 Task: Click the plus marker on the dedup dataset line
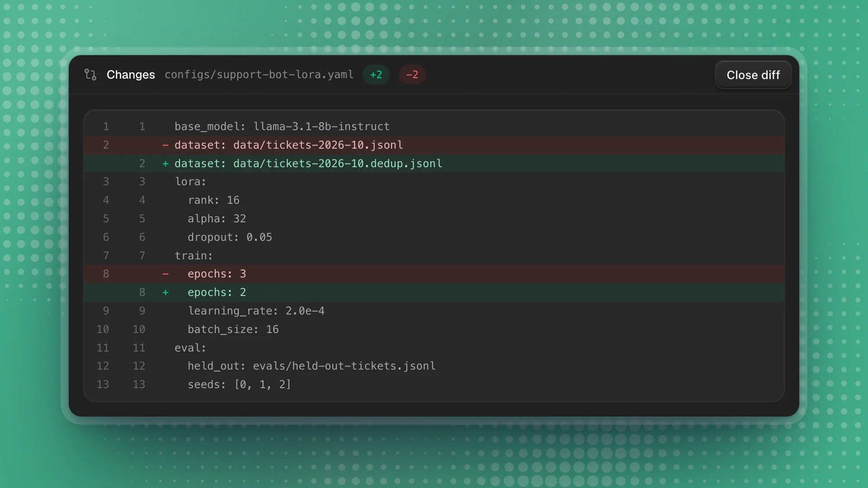pyautogui.click(x=165, y=164)
